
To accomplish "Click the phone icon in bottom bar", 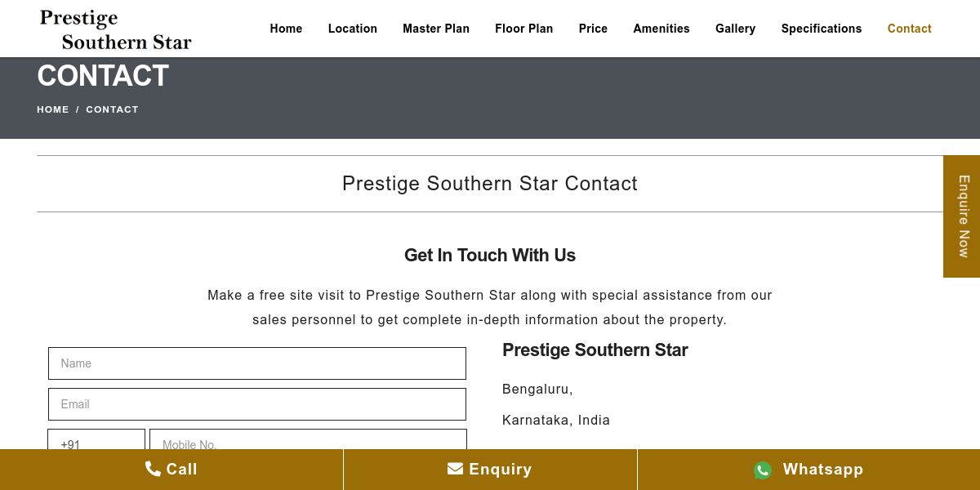I will click(153, 469).
